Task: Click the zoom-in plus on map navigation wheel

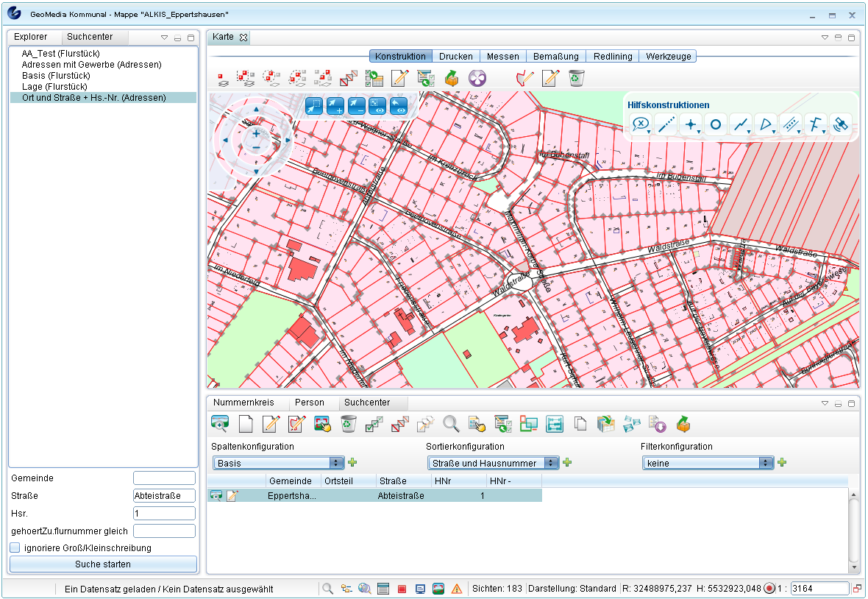Action: tap(256, 133)
